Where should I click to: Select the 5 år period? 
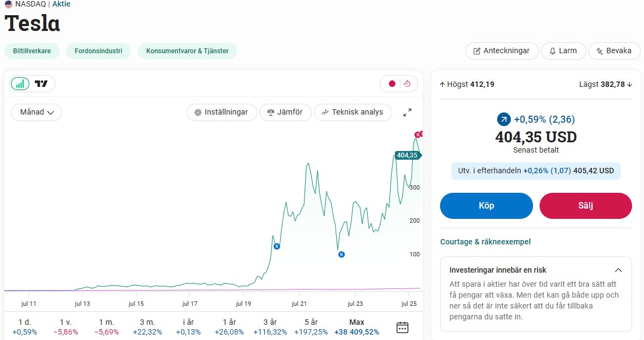(311, 327)
